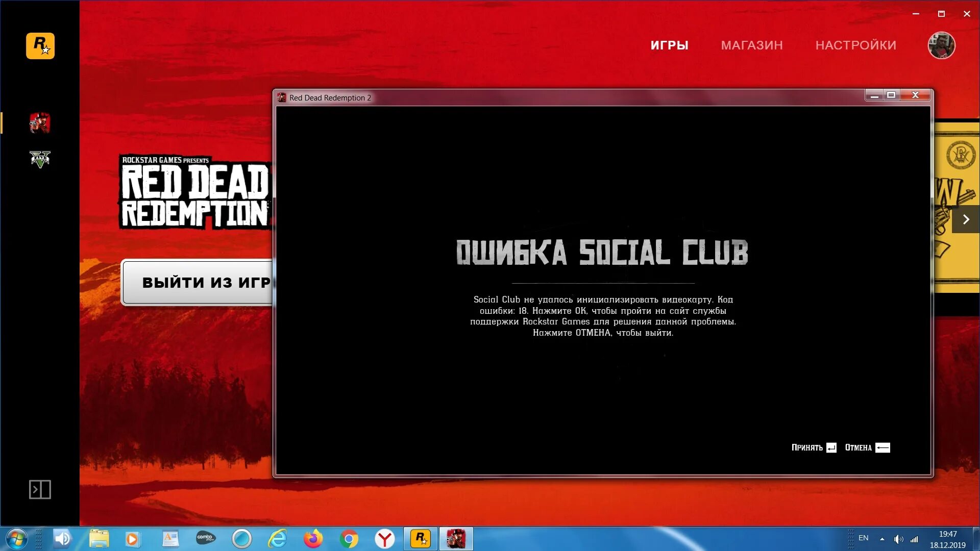Close the Red Dead Redemption 2 window
980x551 pixels.
(916, 95)
